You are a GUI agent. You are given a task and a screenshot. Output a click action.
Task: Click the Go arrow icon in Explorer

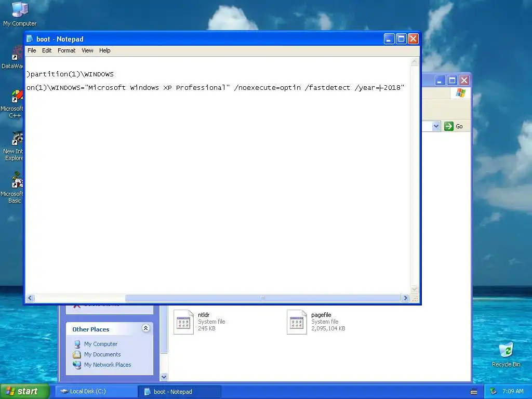click(448, 126)
